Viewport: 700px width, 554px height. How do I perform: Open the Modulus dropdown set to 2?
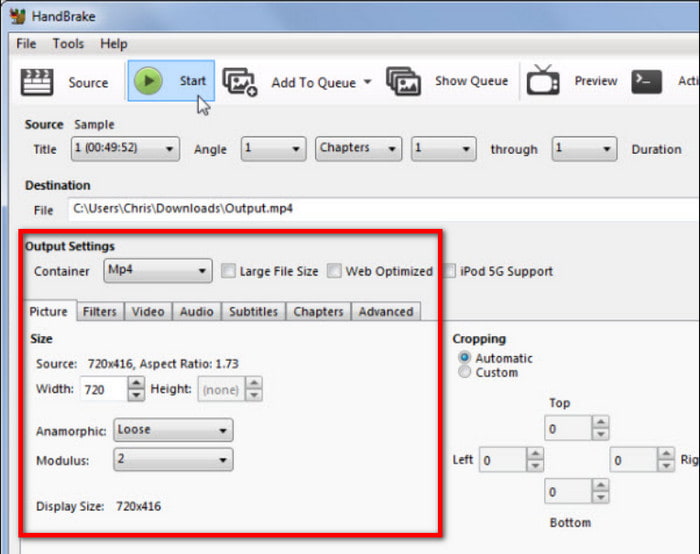coord(173,459)
